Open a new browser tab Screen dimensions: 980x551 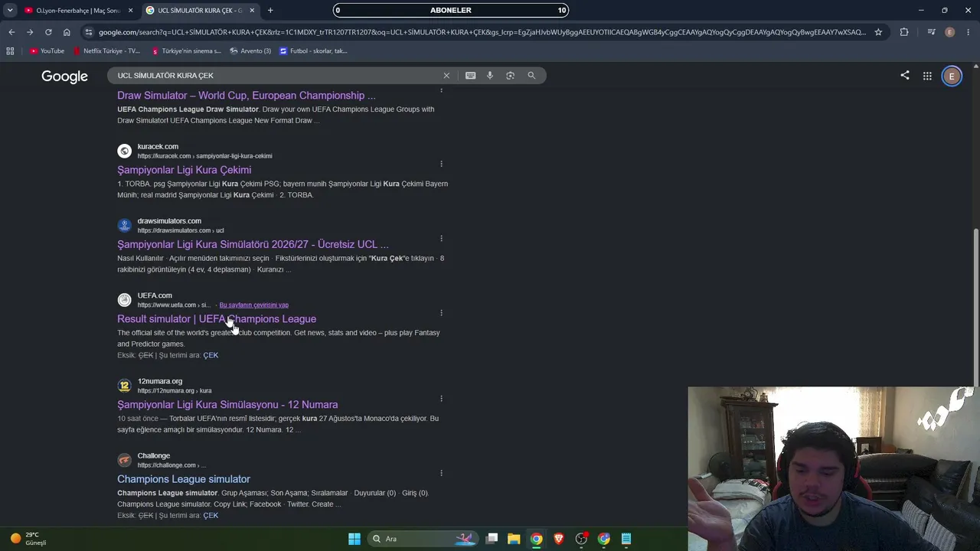[x=270, y=11]
